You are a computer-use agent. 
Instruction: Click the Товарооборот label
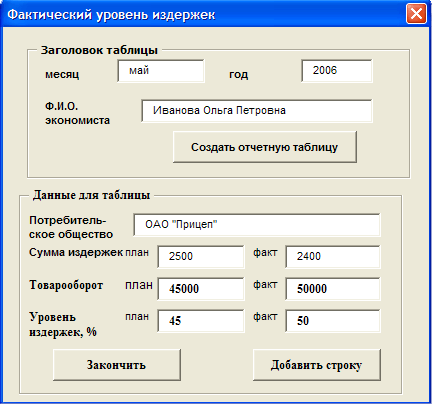tap(66, 285)
